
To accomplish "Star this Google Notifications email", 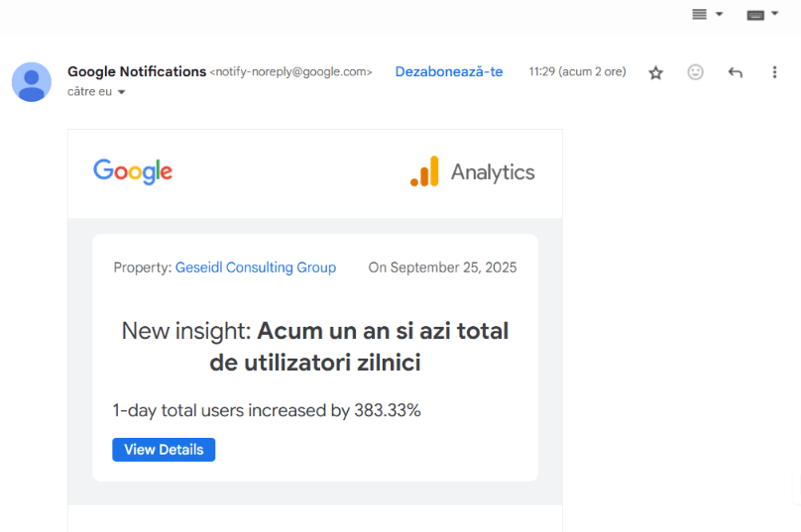I will (x=655, y=72).
